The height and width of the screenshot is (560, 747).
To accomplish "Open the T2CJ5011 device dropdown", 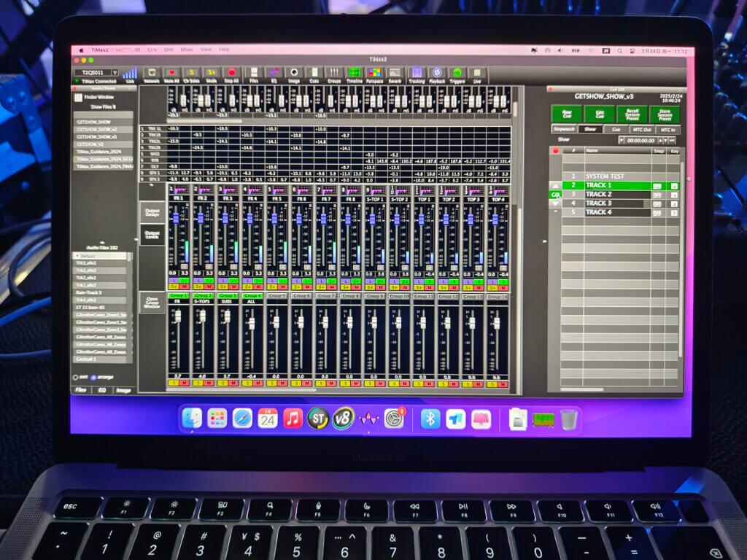I will pyautogui.click(x=115, y=72).
